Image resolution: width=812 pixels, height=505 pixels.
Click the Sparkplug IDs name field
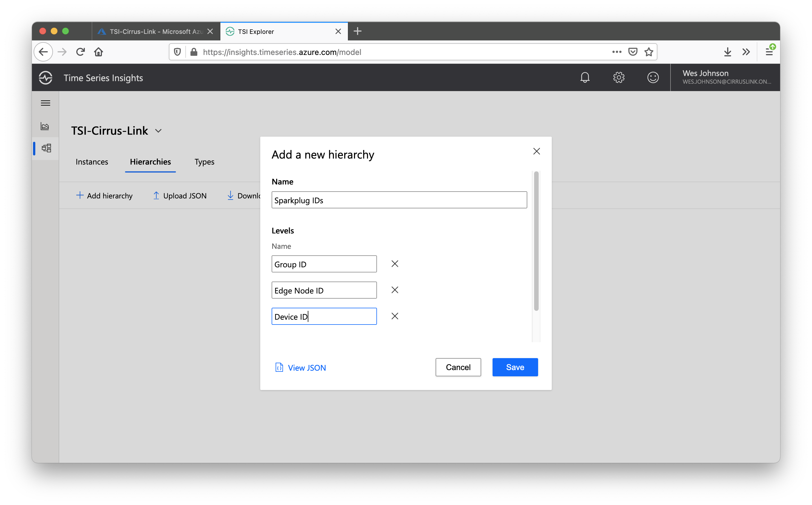tap(399, 200)
